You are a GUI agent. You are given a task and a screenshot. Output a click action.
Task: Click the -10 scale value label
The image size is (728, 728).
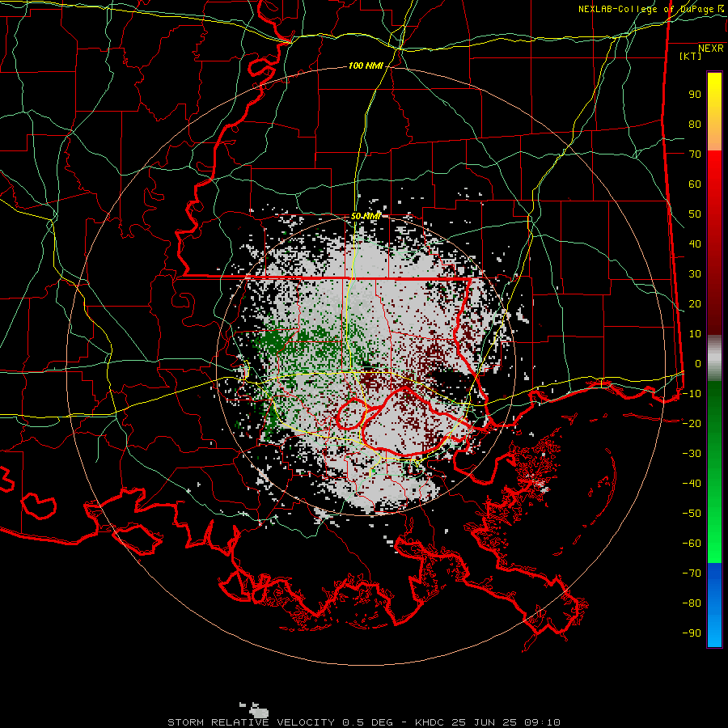pos(692,394)
